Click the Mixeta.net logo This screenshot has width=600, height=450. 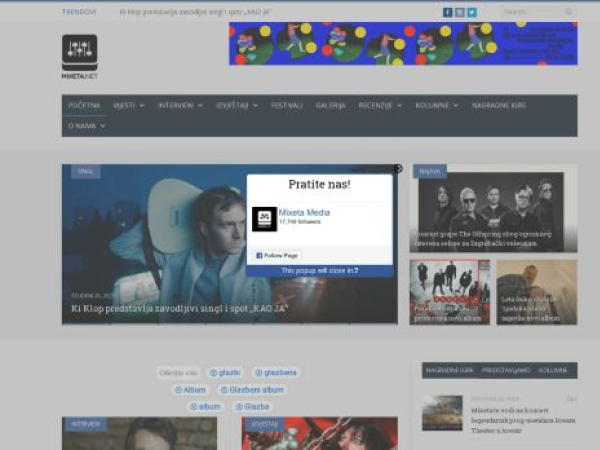pos(80,57)
